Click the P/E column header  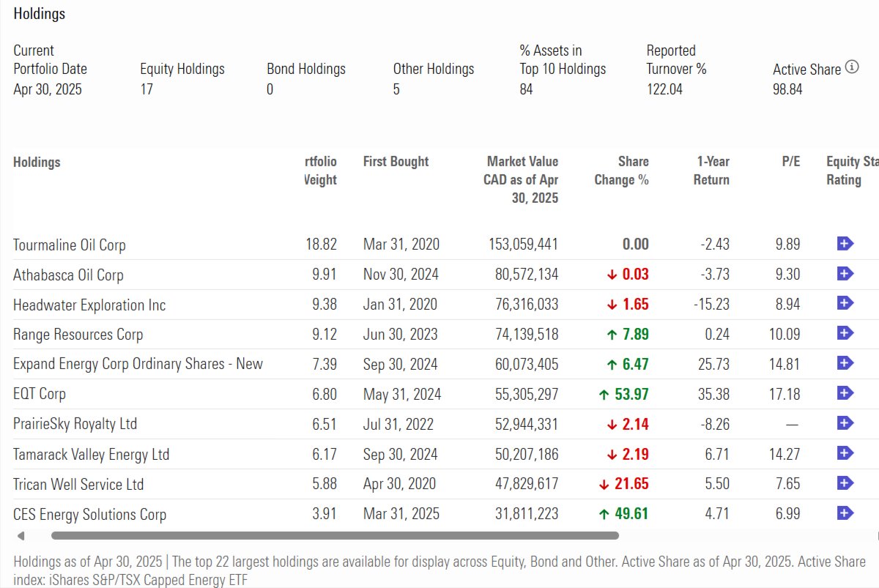791,162
